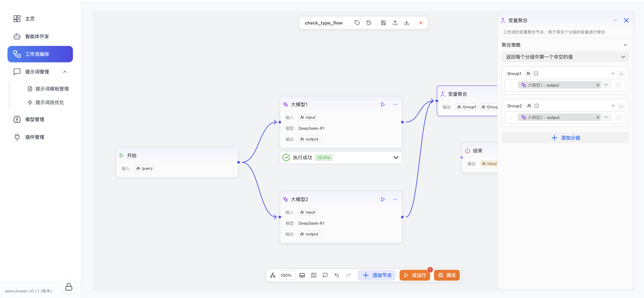The image size is (644, 298).
Task: Click auto-layout icon in bottom toolbar
Action: pos(272,275)
